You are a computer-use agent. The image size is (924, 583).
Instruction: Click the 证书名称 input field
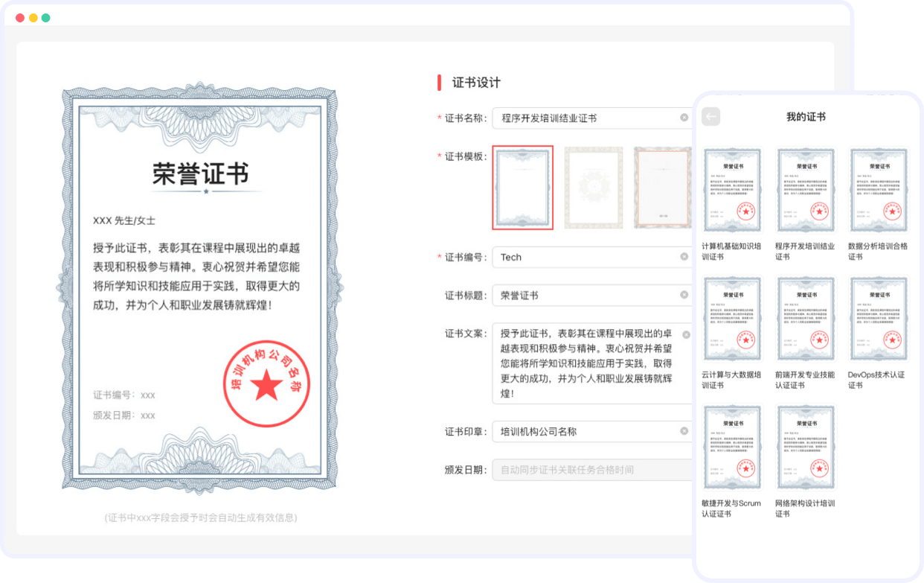pos(584,118)
